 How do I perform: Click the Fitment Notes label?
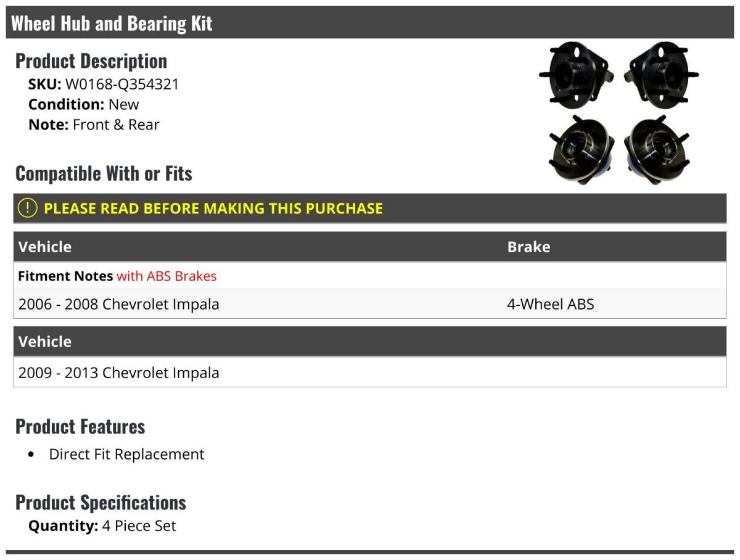point(65,276)
